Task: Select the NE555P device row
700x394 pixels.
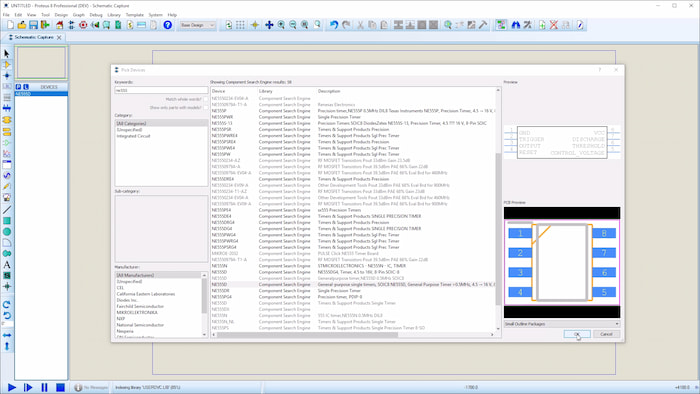Action: (353, 111)
